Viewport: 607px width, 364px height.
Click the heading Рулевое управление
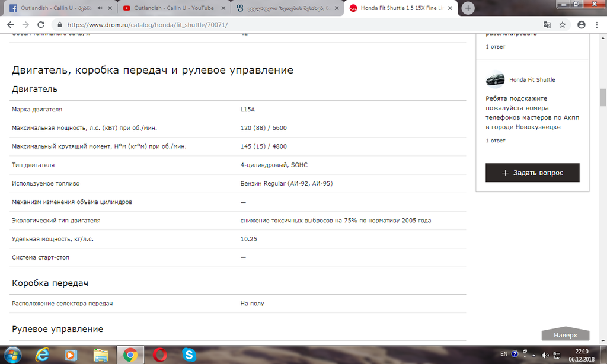57,329
